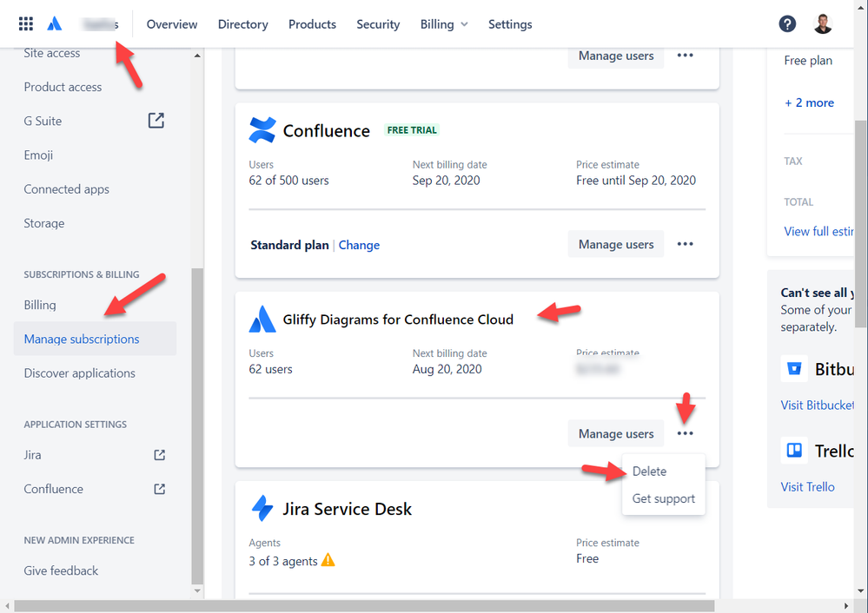Click Manage users on the topmost card
Image resolution: width=868 pixels, height=613 pixels.
point(615,56)
